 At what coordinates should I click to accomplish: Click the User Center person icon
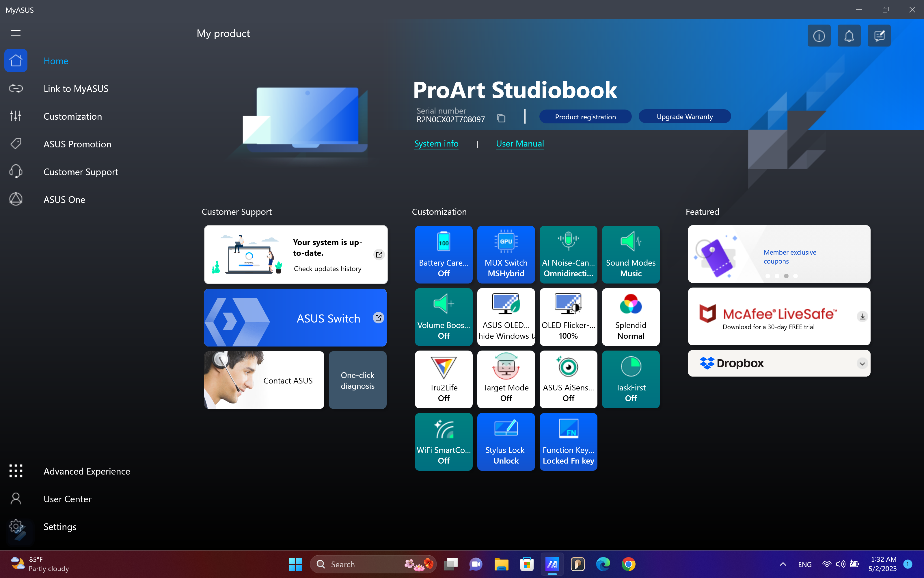pyautogui.click(x=16, y=499)
